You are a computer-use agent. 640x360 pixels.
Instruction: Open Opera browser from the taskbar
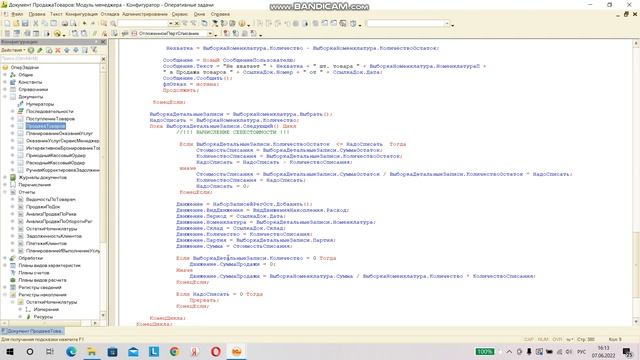point(216,351)
